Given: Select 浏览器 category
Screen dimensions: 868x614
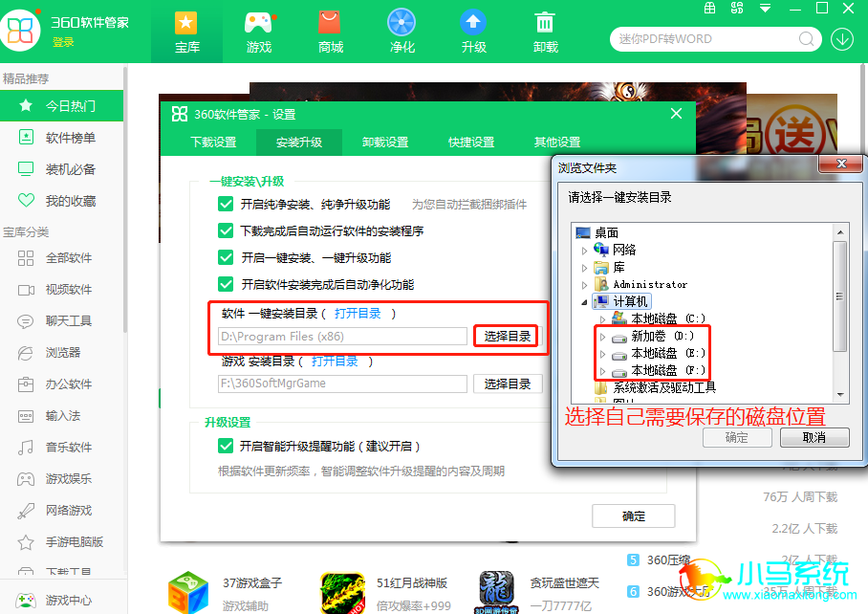Looking at the screenshot, I should pos(61,353).
